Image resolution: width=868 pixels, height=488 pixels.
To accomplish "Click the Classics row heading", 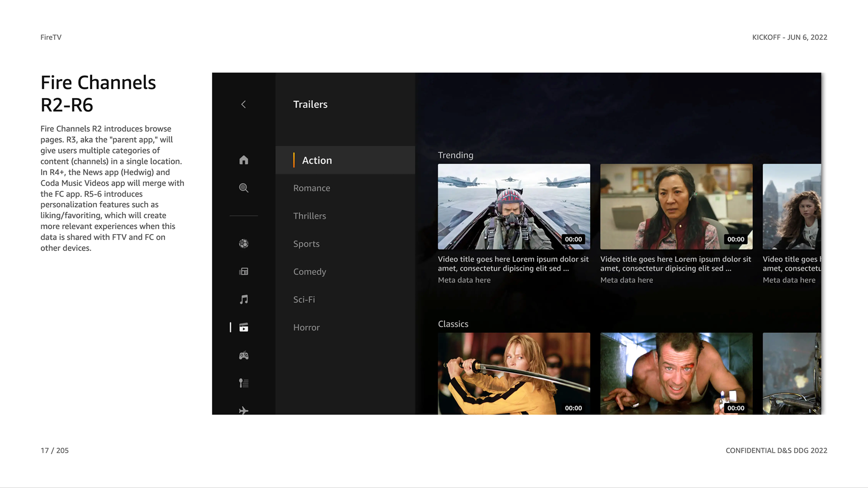I will pos(453,324).
